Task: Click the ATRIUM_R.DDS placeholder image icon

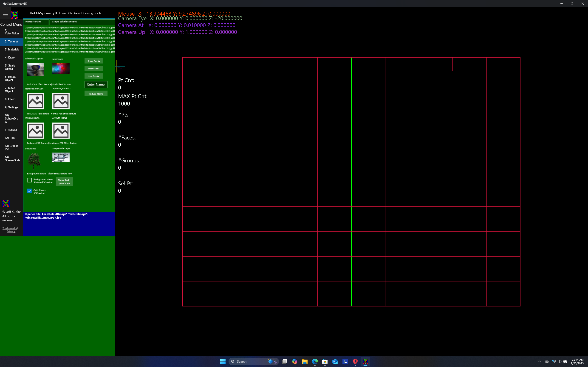Action: click(x=35, y=131)
